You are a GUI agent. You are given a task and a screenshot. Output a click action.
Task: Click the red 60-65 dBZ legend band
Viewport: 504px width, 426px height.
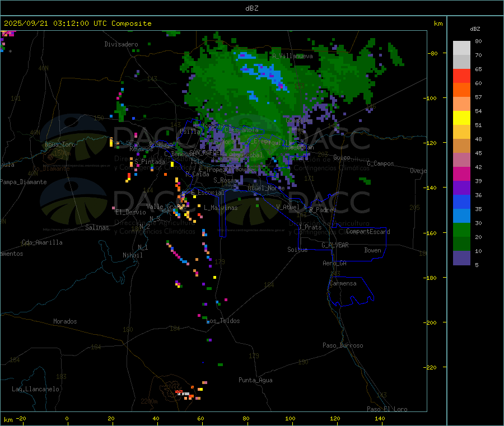pos(461,76)
